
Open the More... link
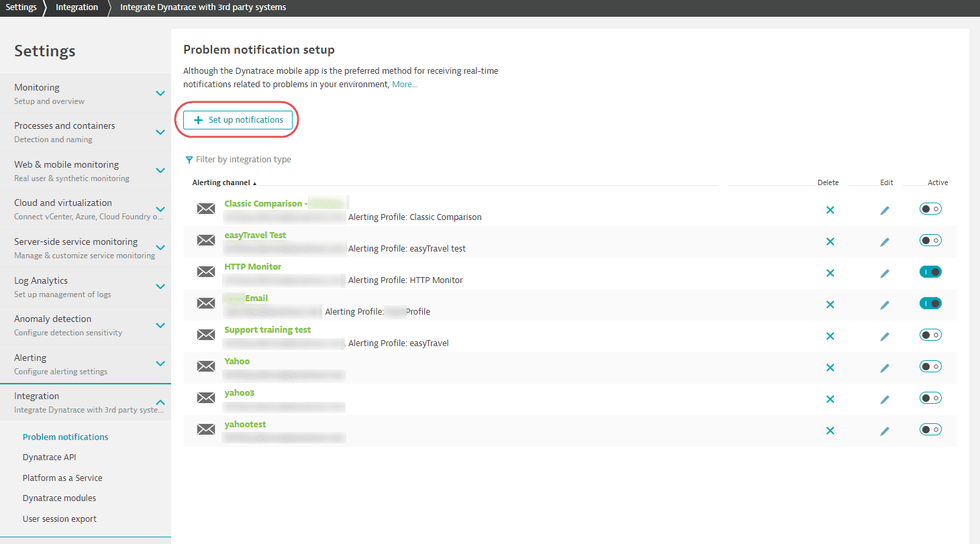405,85
